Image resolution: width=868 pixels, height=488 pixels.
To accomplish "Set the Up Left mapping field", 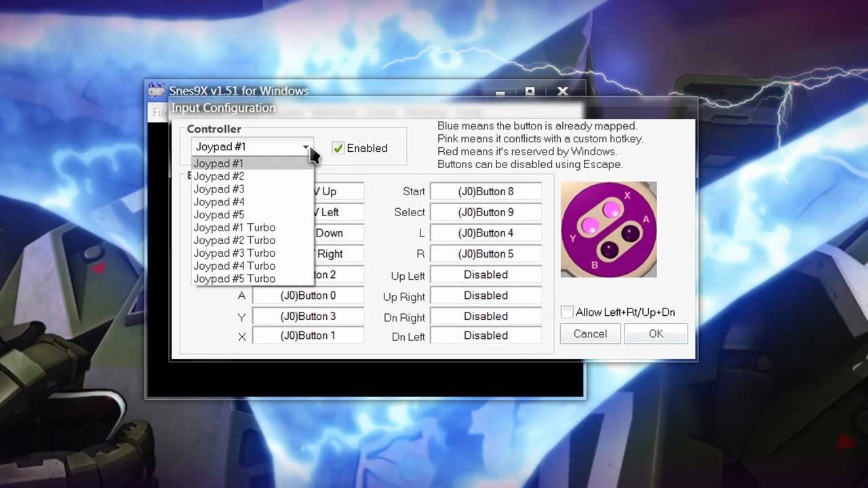I will 486,274.
